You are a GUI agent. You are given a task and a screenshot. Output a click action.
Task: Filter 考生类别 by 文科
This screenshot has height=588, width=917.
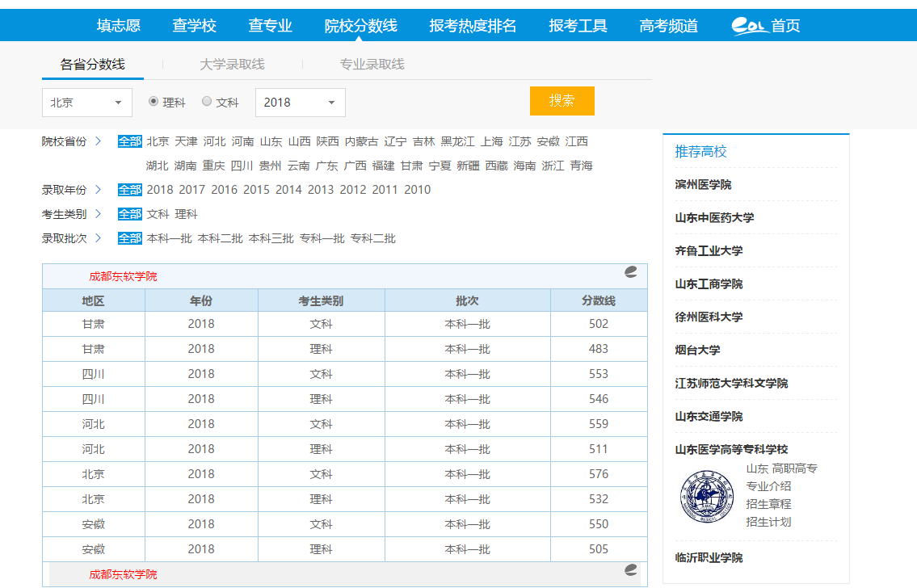coord(158,215)
